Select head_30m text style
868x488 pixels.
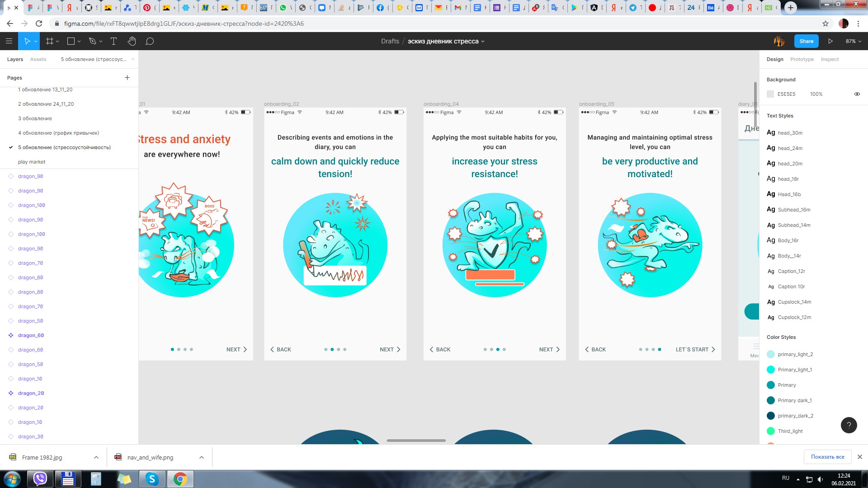[785, 133]
